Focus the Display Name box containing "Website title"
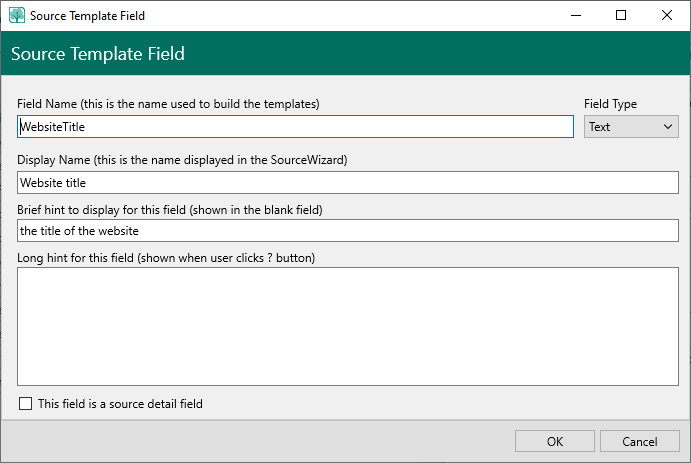This screenshot has height=463, width=691. pos(348,183)
